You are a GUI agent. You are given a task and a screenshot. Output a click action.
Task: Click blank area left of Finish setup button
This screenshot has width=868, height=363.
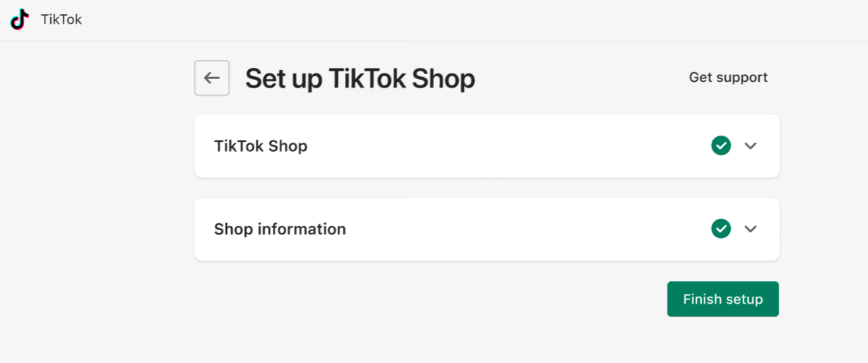(424, 299)
